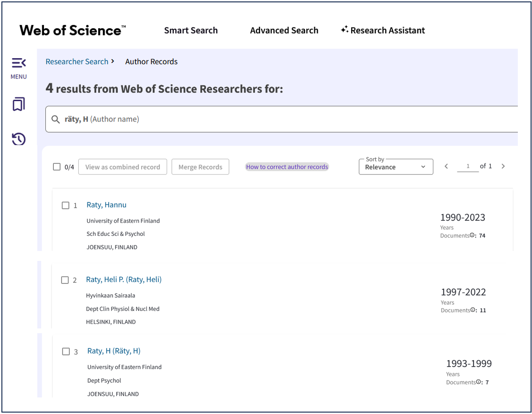The height and width of the screenshot is (414, 532).
Task: Click Sch Educ Sci & Psychol text
Action: [116, 233]
